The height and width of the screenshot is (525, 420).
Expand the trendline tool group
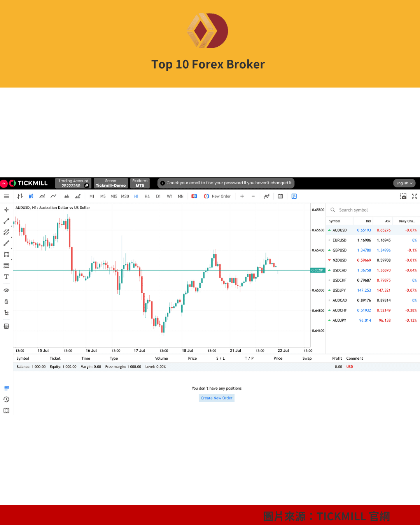[11, 226]
